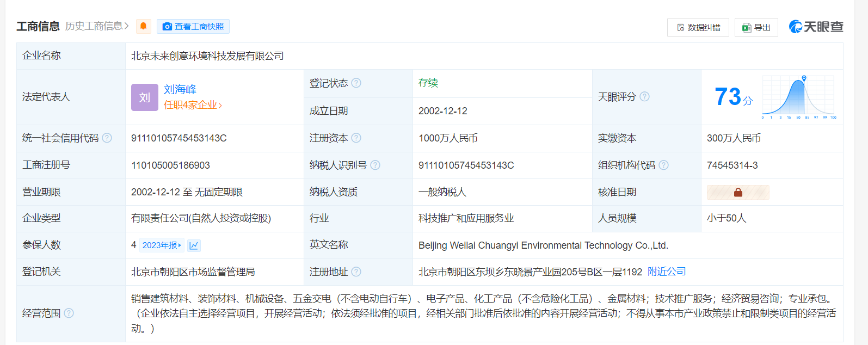Click industry value 科技推广和应用服务业
Image resolution: width=868 pixels, height=345 pixels.
pos(466,218)
